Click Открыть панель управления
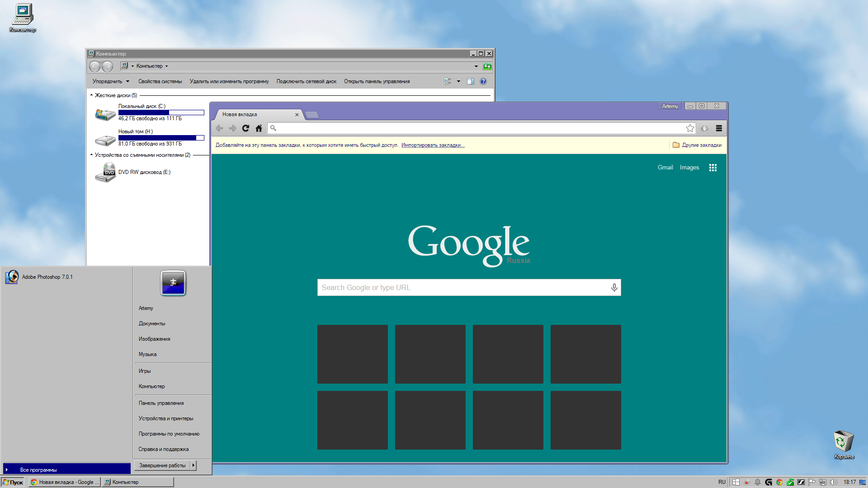Image resolution: width=868 pixels, height=488 pixels. click(x=377, y=81)
